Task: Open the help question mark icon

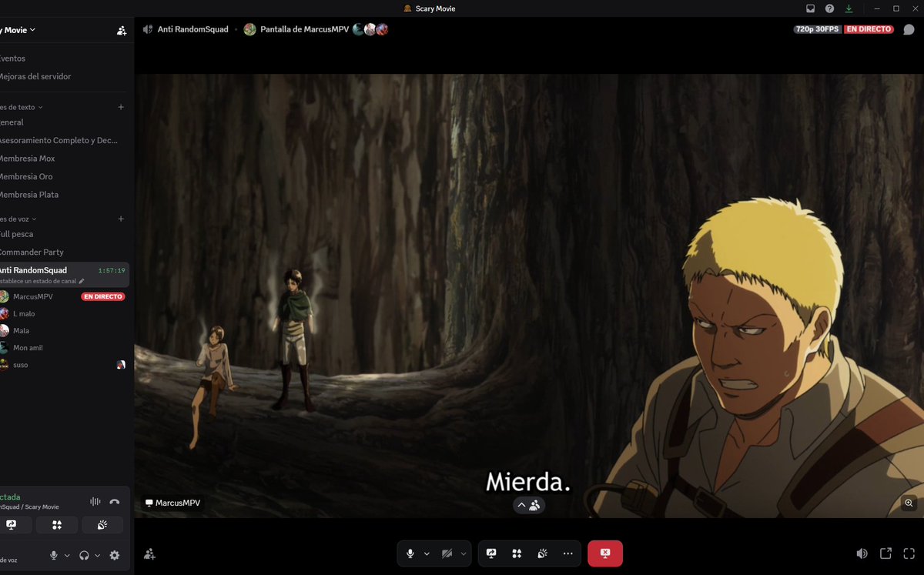Action: (829, 8)
